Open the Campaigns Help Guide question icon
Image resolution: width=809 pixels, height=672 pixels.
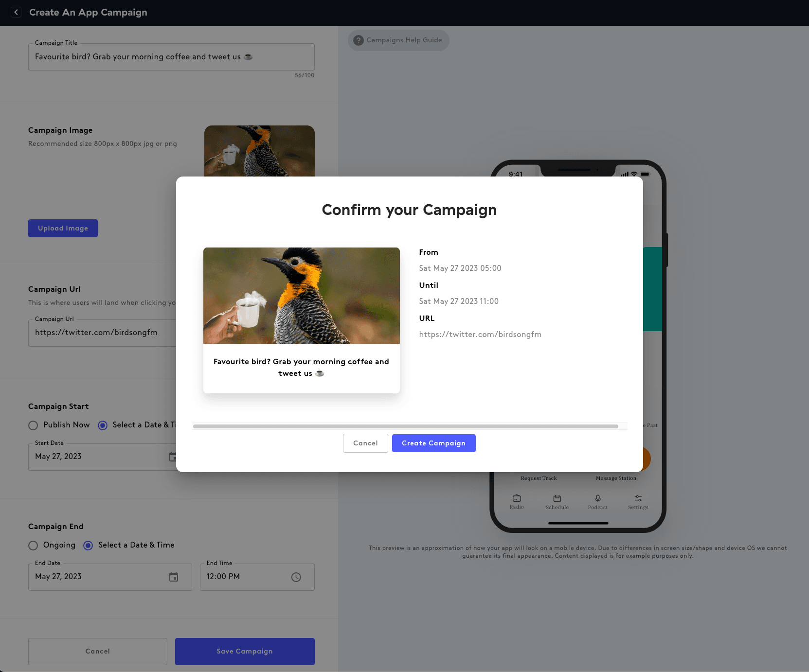coord(359,40)
